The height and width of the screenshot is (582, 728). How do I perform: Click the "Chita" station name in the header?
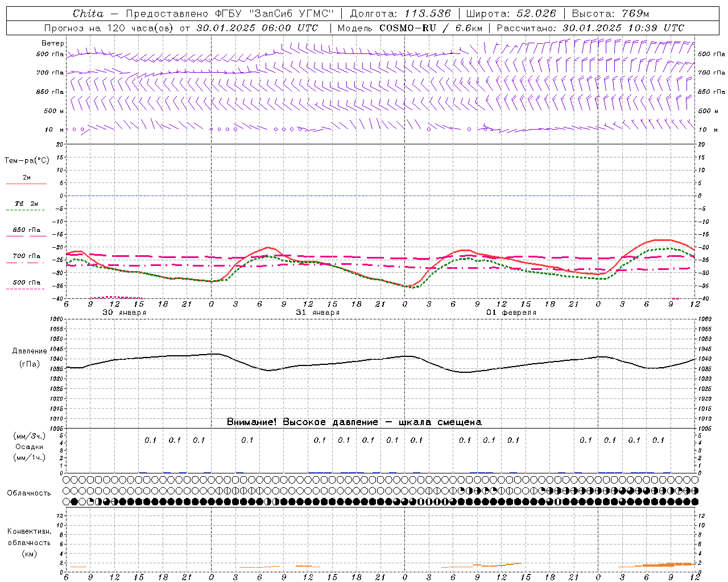88,14
